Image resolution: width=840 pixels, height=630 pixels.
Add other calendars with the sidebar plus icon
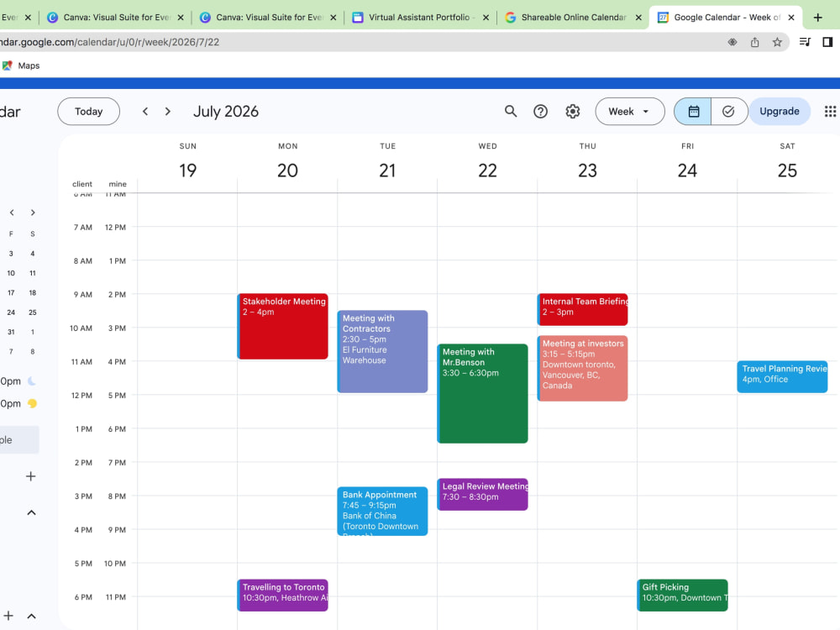pos(30,476)
